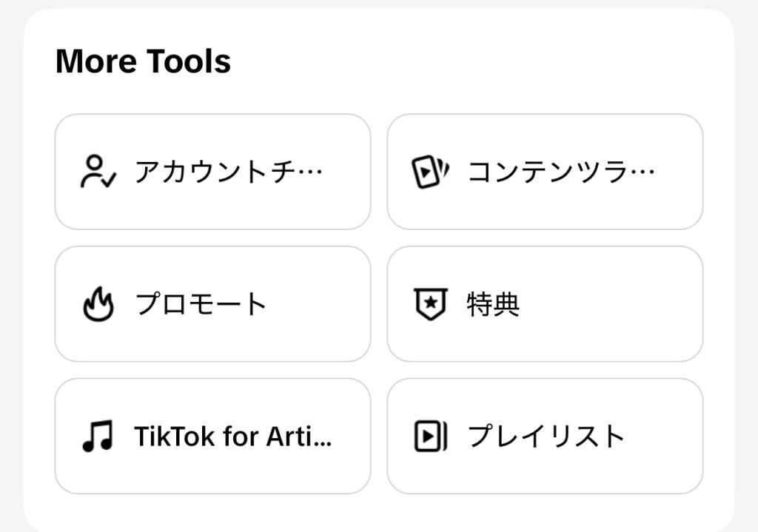Click the truncated コンテンツラ… label
Viewport: 758px width, 532px height.
click(561, 172)
